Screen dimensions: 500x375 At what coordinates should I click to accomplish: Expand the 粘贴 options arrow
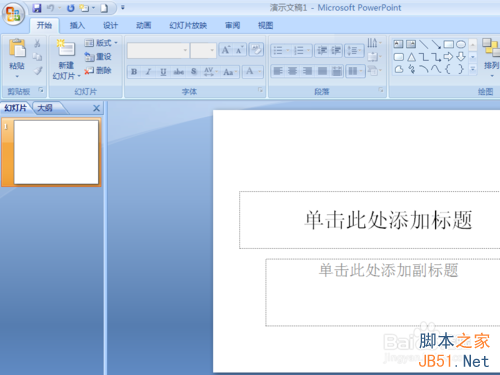[17, 77]
